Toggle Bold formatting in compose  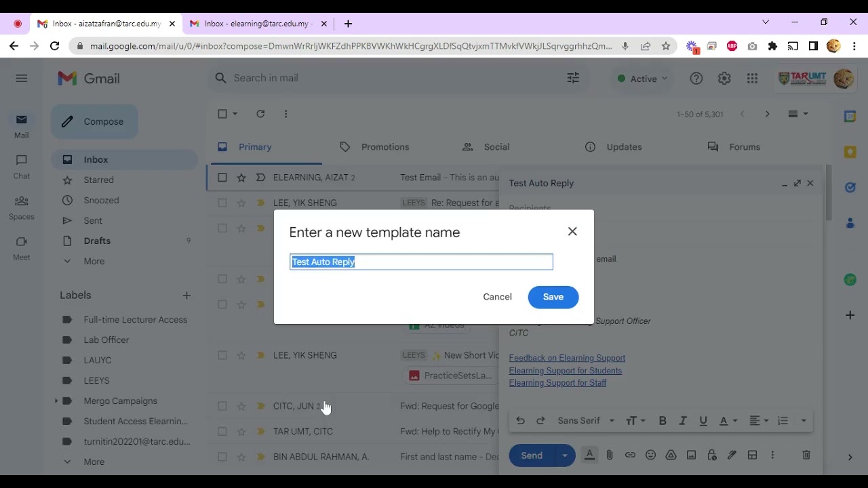663,421
